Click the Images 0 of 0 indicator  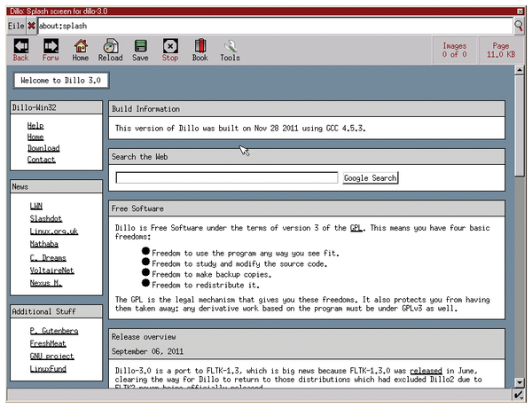455,50
